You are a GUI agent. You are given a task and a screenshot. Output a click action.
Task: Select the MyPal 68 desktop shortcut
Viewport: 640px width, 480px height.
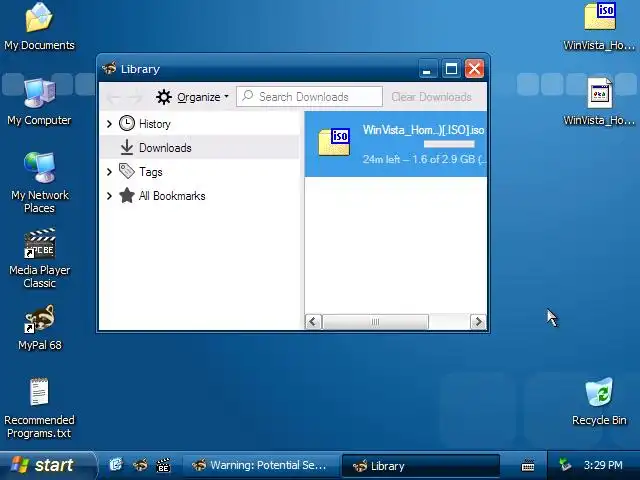coord(39,327)
